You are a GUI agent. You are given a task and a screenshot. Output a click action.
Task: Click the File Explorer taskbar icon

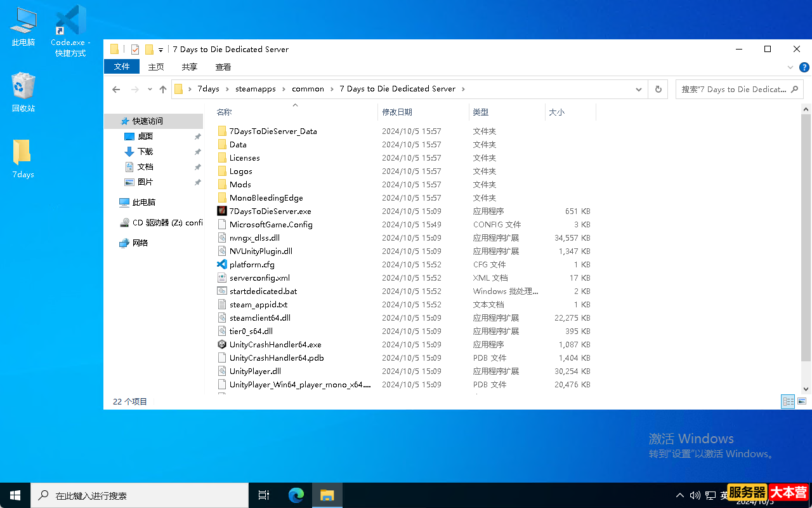click(x=327, y=495)
